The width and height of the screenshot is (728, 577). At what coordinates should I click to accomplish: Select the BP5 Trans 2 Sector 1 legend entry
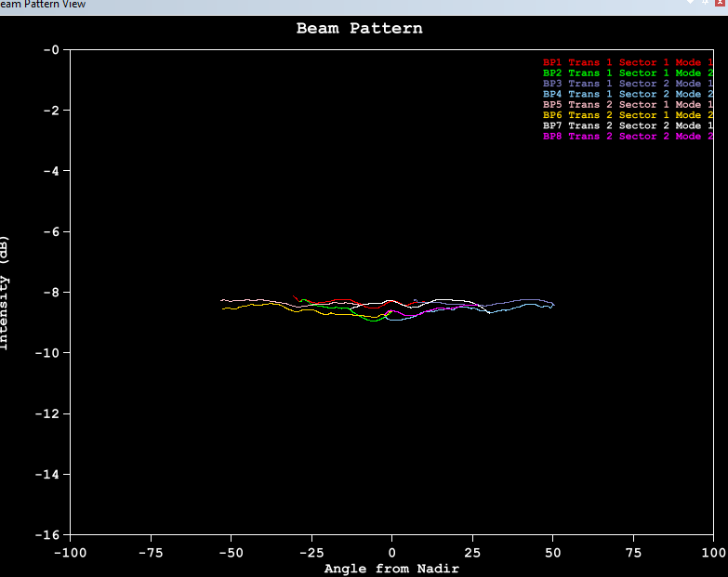[628, 105]
